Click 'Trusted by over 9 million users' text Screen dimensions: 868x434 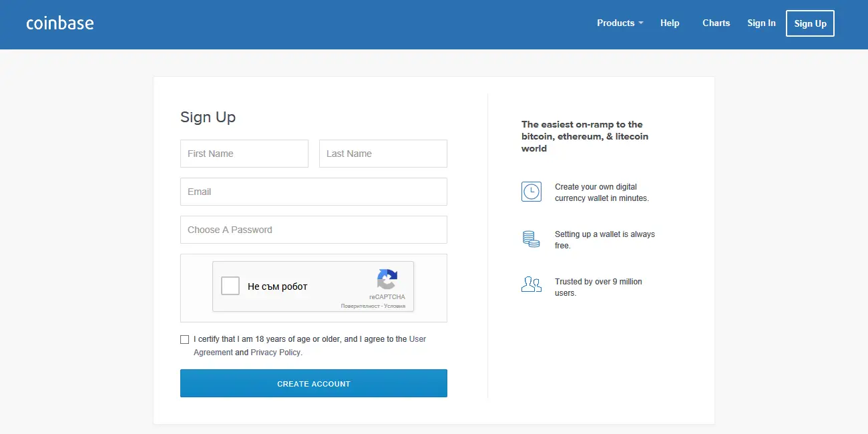point(598,287)
